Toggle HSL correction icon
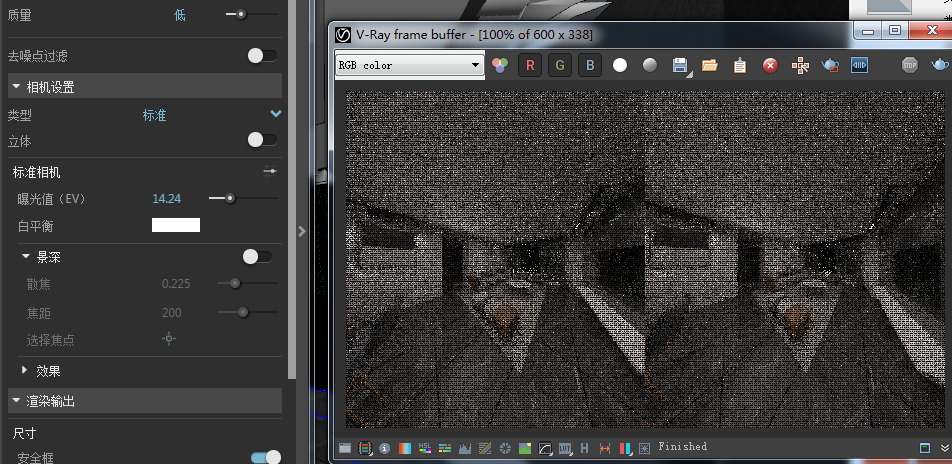The height and width of the screenshot is (464, 952). [x=424, y=448]
